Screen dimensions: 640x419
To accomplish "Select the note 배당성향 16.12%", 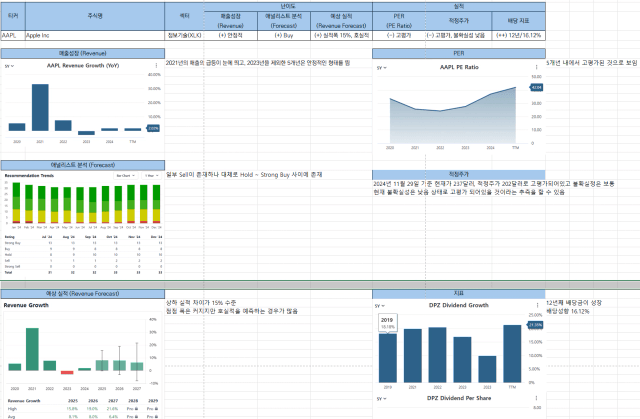I will click(x=568, y=311).
